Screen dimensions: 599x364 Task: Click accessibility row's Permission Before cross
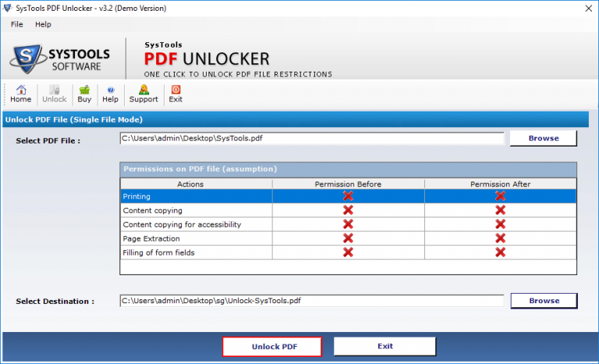pyautogui.click(x=348, y=224)
